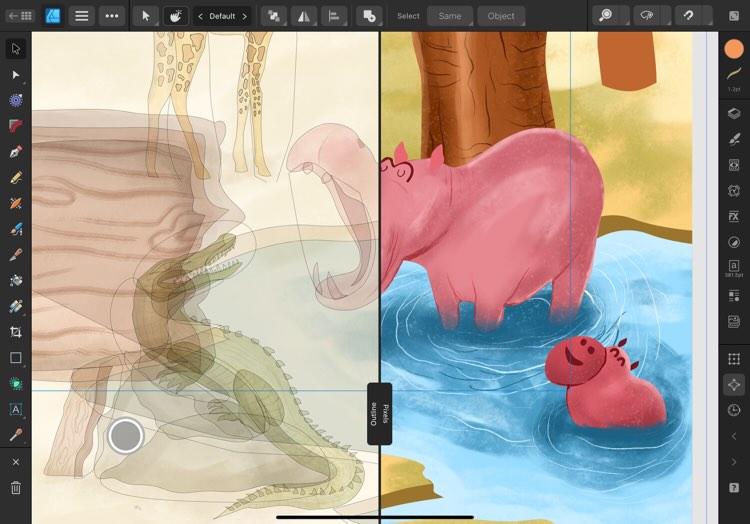750x524 pixels.
Task: Open the History studio clock icon
Action: pos(734,410)
